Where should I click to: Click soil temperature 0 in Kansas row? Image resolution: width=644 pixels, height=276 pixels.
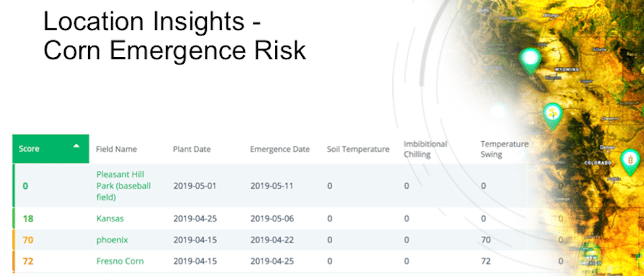pyautogui.click(x=330, y=218)
